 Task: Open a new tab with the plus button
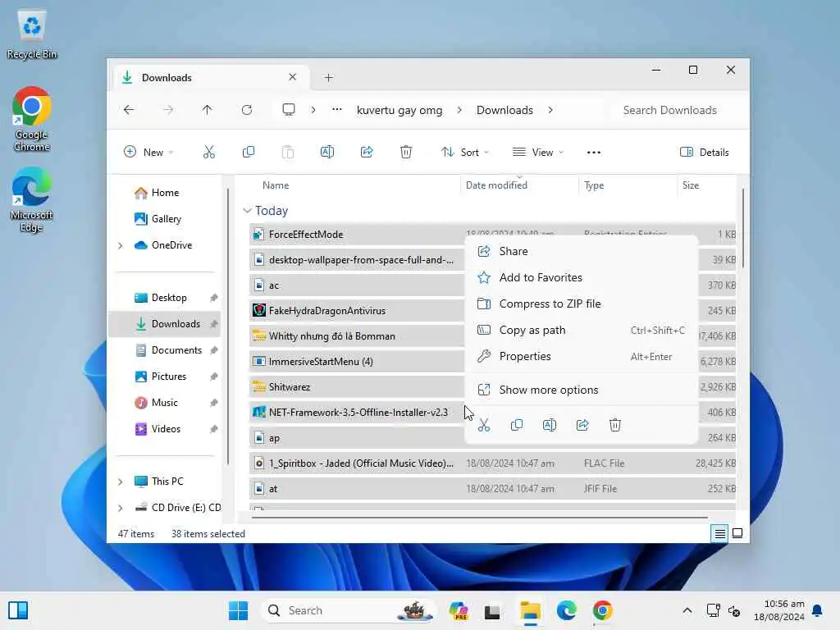point(328,78)
